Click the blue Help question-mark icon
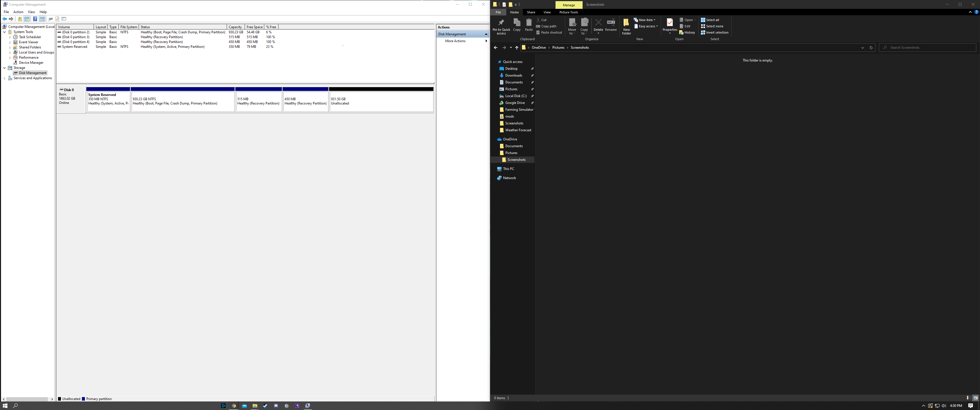The image size is (980, 410). (35, 19)
